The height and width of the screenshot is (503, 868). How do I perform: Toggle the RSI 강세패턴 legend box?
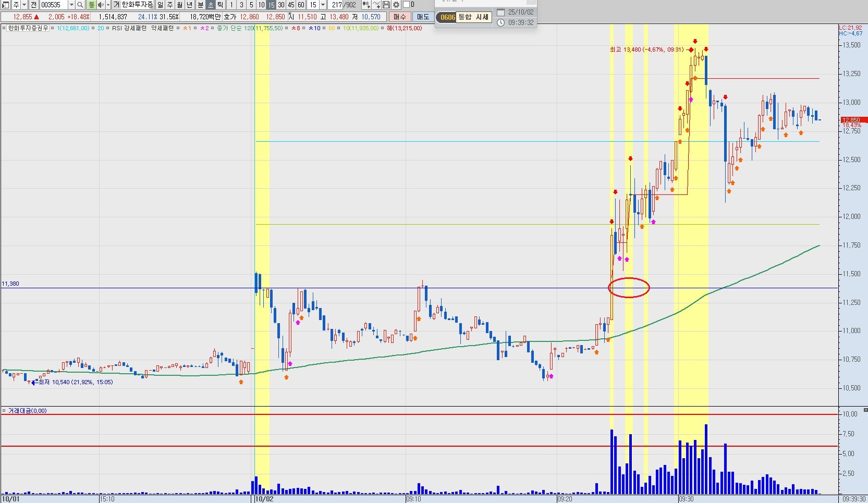coord(108,28)
